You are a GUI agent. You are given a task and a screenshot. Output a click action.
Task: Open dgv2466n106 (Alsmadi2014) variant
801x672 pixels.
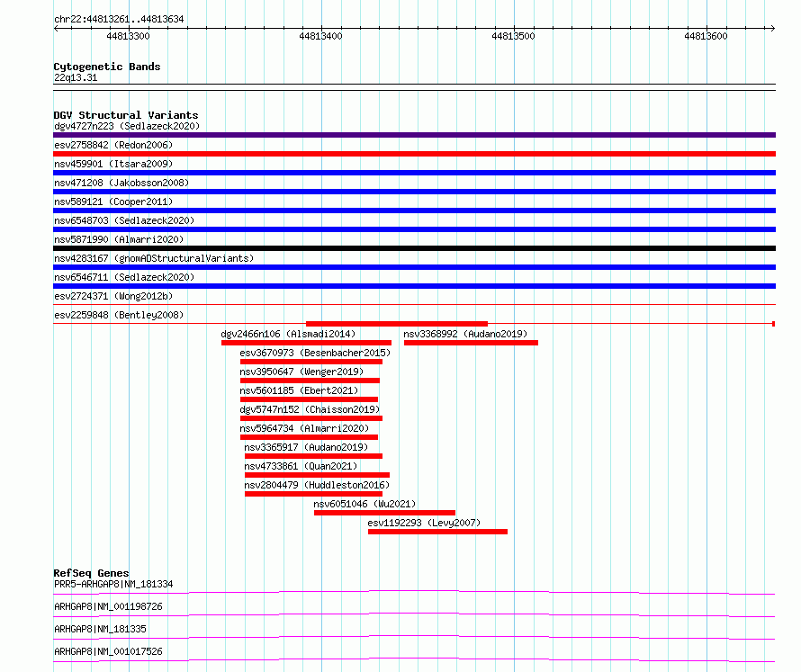(x=288, y=334)
